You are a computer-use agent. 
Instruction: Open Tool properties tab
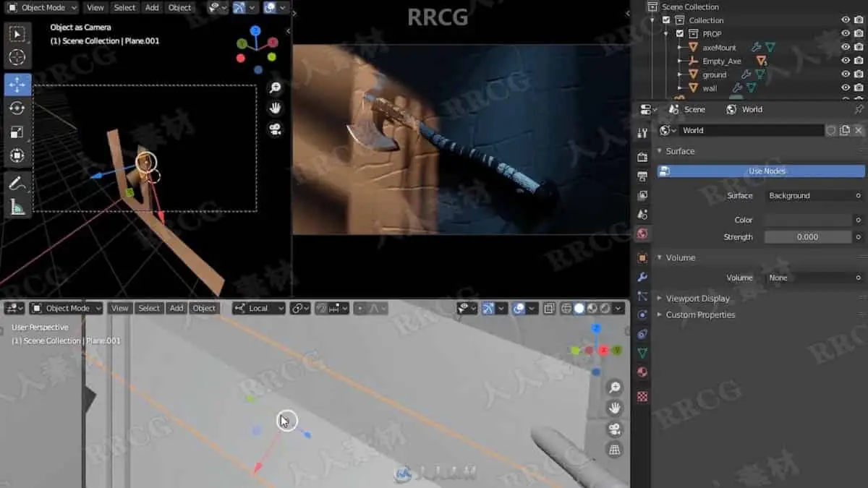click(x=642, y=133)
